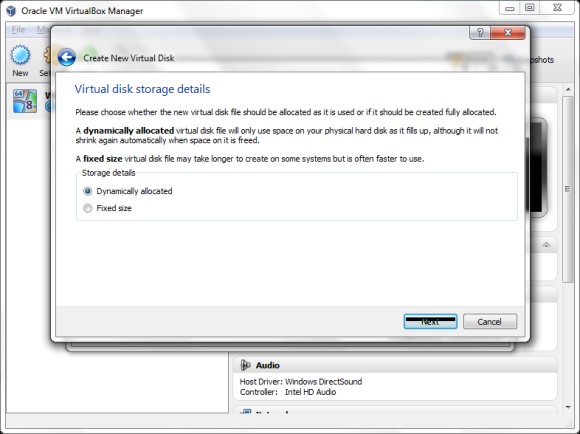This screenshot has height=434, width=580.
Task: Cancel the virtual disk wizard
Action: pyautogui.click(x=490, y=322)
